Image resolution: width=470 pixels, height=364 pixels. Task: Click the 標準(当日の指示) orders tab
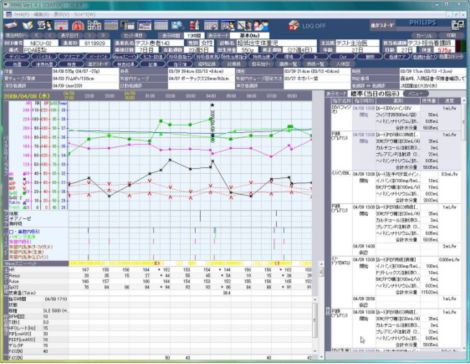point(375,94)
